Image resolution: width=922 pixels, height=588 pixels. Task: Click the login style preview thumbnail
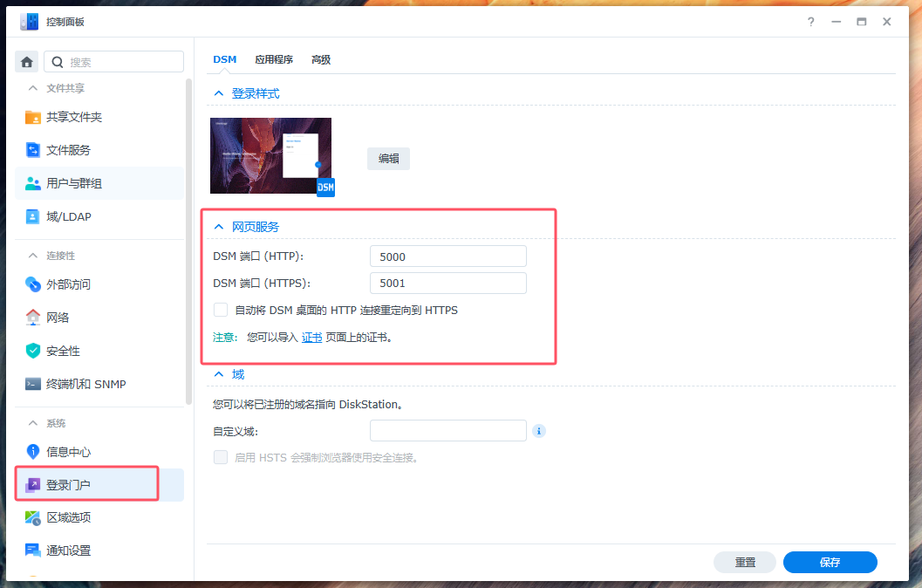tap(270, 155)
